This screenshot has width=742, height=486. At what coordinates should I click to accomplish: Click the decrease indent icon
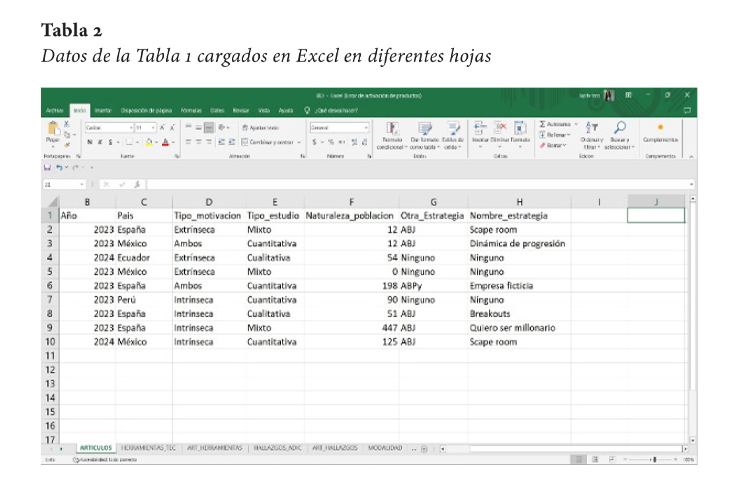(221, 142)
